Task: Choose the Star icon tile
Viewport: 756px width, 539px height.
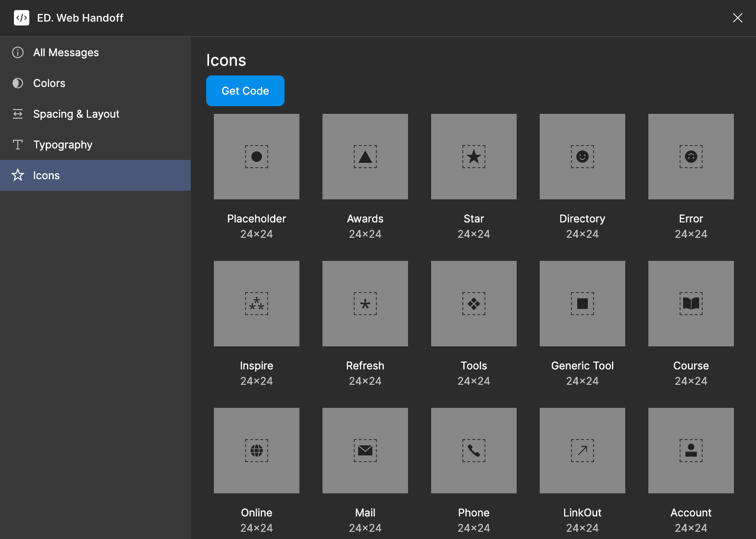Action: point(474,157)
